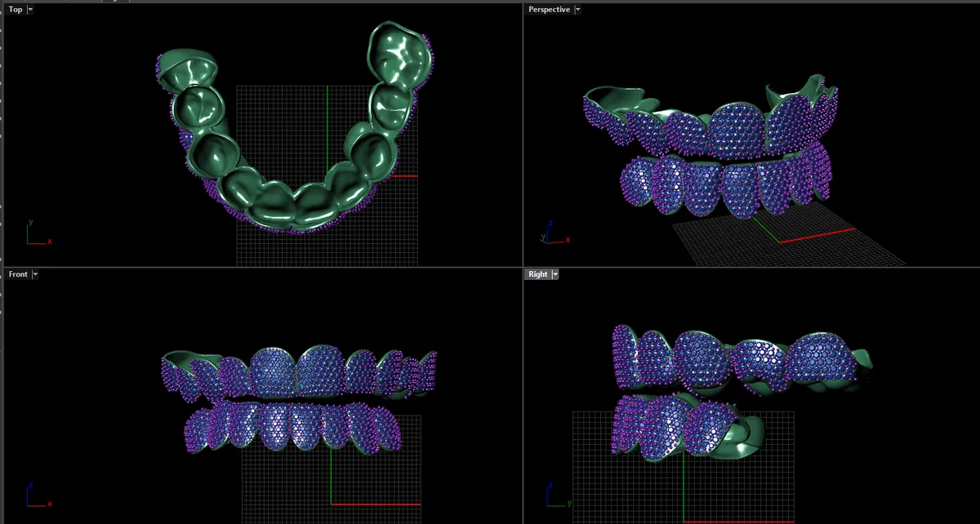Image resolution: width=980 pixels, height=524 pixels.
Task: Open the Right viewport dropdown arrow menu
Action: (555, 274)
